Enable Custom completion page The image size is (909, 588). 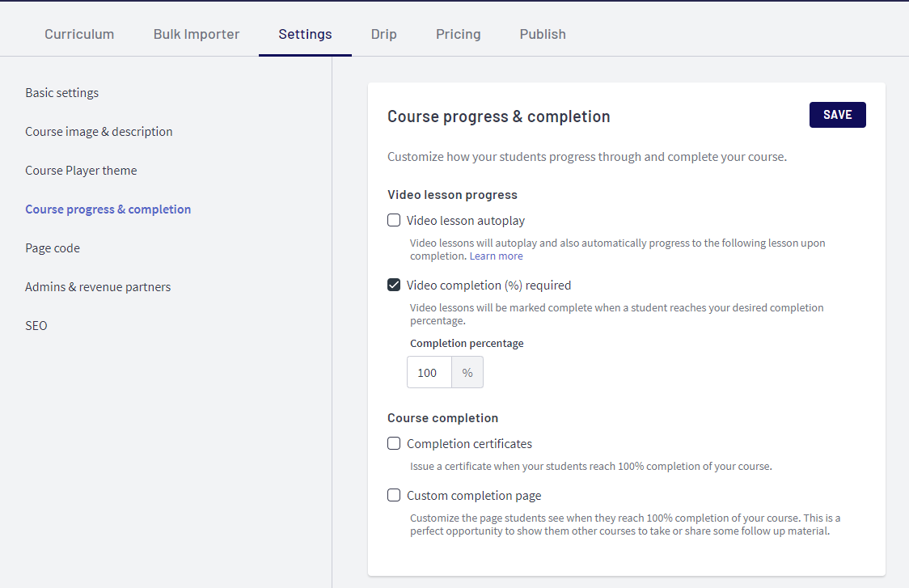pos(394,495)
